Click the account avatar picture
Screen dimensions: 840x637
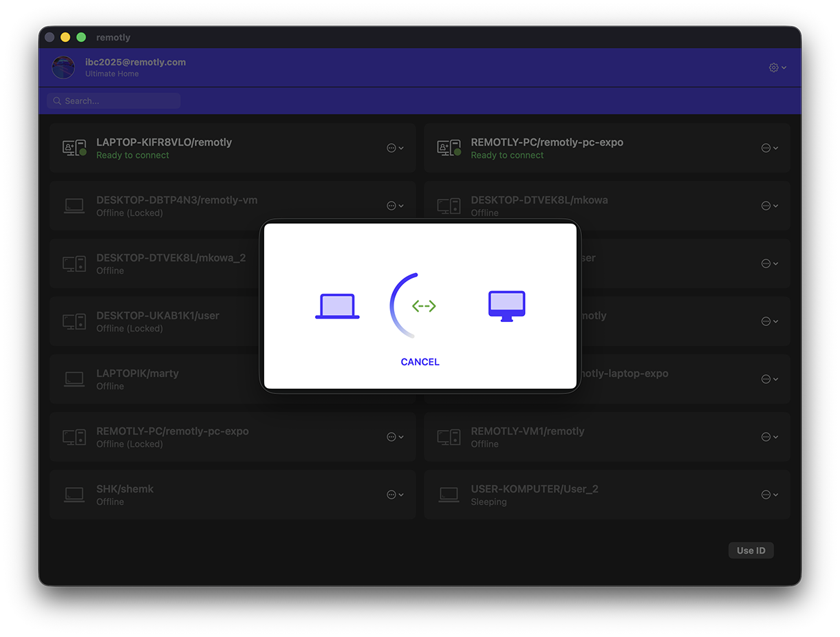pos(63,67)
